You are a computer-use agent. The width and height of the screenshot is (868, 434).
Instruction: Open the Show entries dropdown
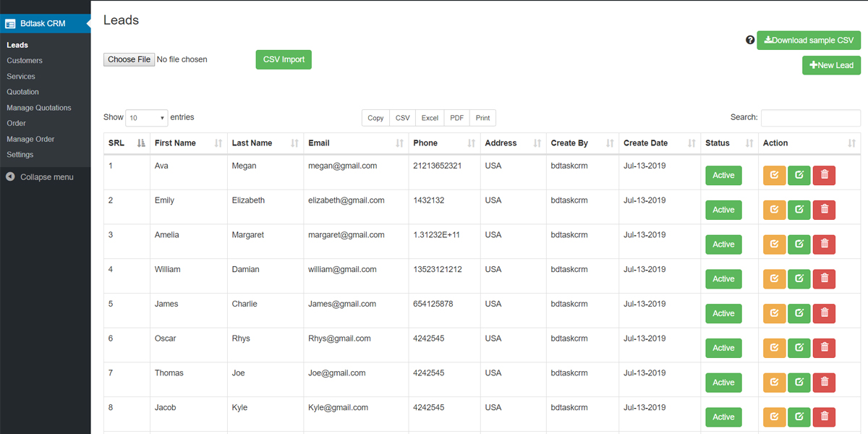(146, 118)
